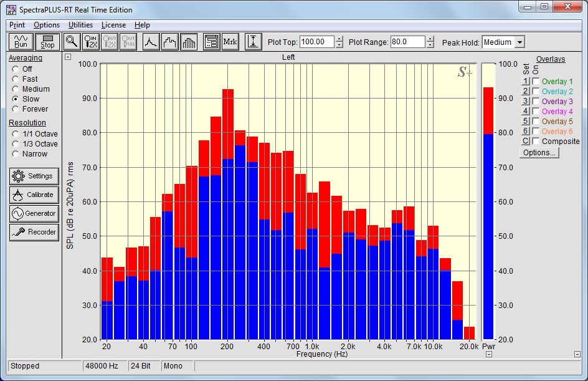Enable the Overlay 1 checkbox
The width and height of the screenshot is (588, 381).
coord(536,81)
